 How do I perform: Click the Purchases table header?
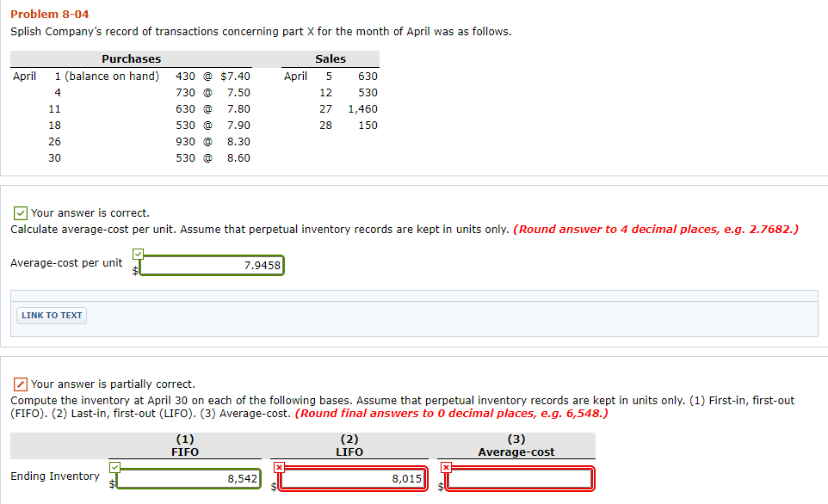[131, 58]
